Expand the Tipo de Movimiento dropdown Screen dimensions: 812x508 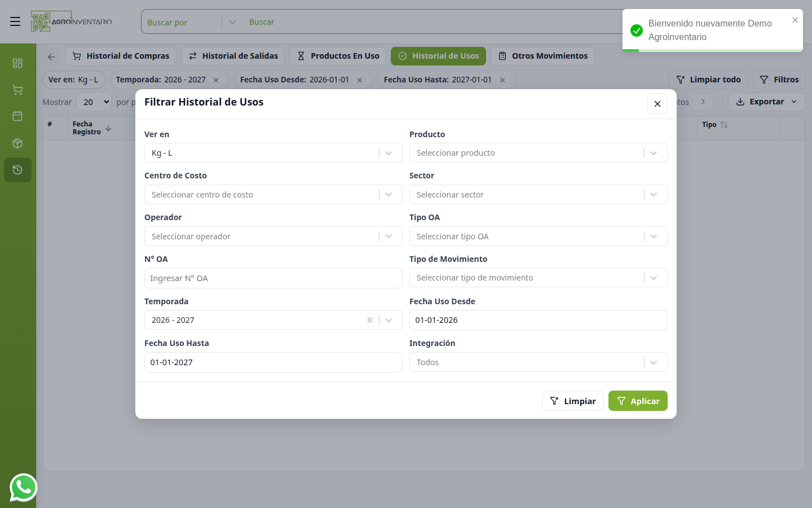pyautogui.click(x=539, y=278)
